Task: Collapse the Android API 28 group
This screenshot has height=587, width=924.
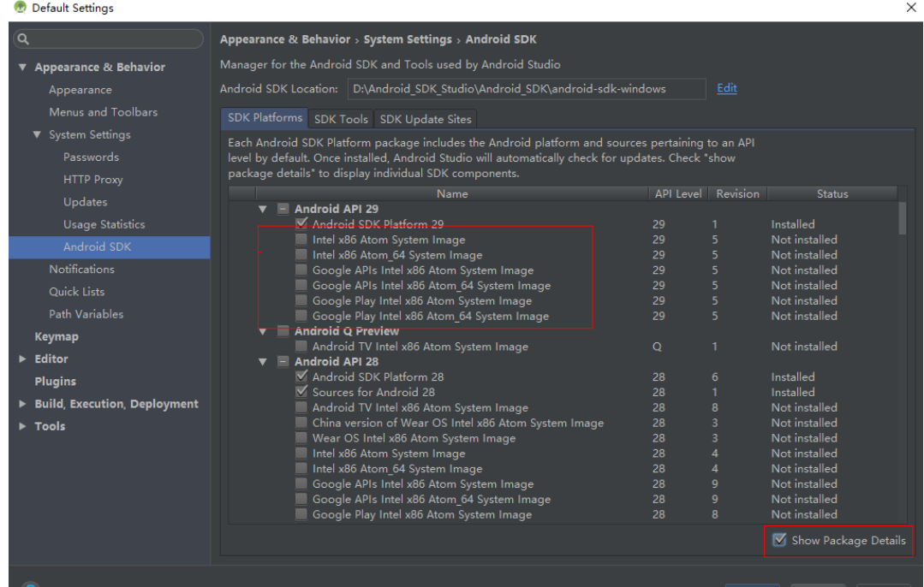Action: (263, 361)
